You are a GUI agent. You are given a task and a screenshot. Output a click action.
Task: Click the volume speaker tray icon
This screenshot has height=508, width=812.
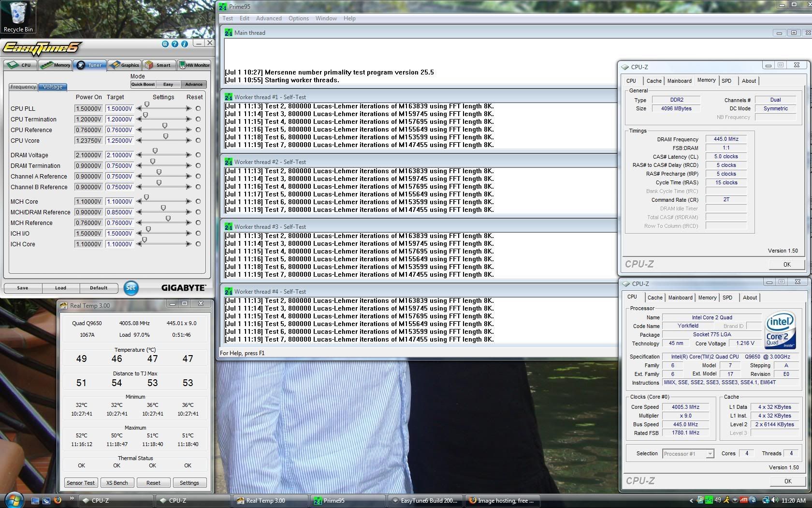(775, 500)
